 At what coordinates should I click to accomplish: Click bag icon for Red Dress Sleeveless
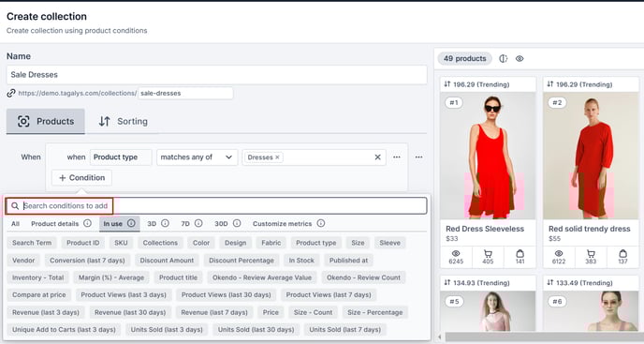pyautogui.click(x=520, y=253)
